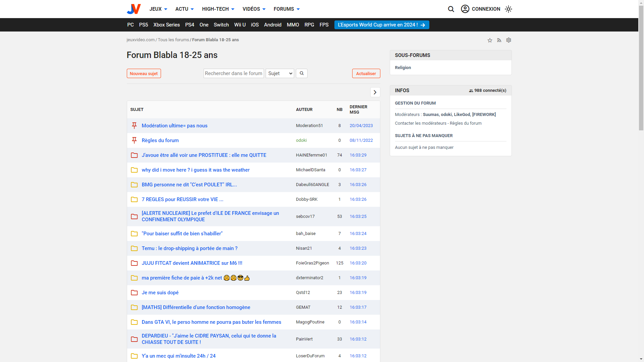644x362 pixels.
Task: Add forum to favorites star icon
Action: pos(490,40)
